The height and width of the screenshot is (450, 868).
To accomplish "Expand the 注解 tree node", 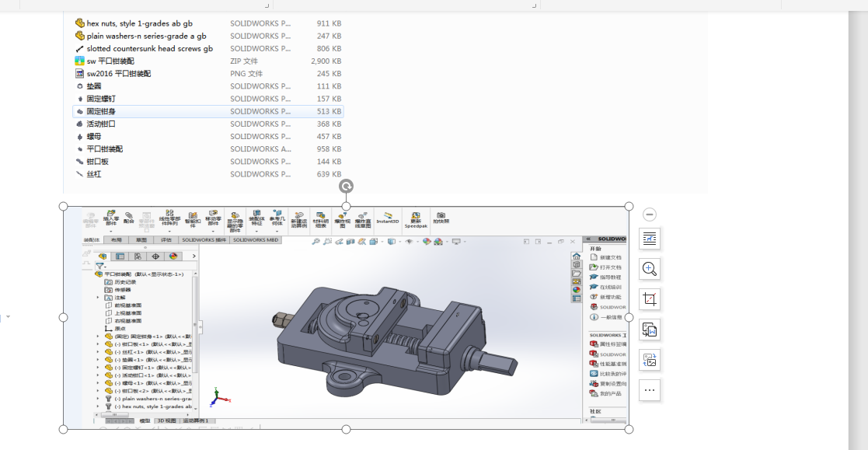I will (98, 298).
